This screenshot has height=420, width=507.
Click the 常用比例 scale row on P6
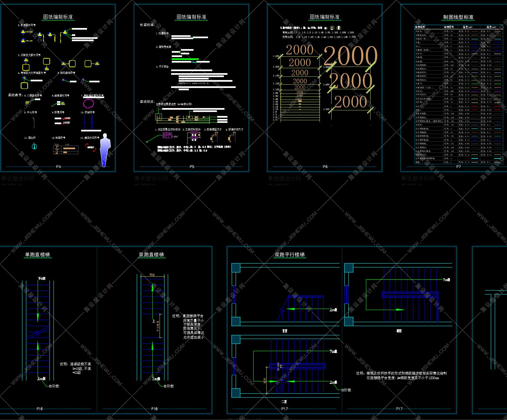(x=318, y=33)
